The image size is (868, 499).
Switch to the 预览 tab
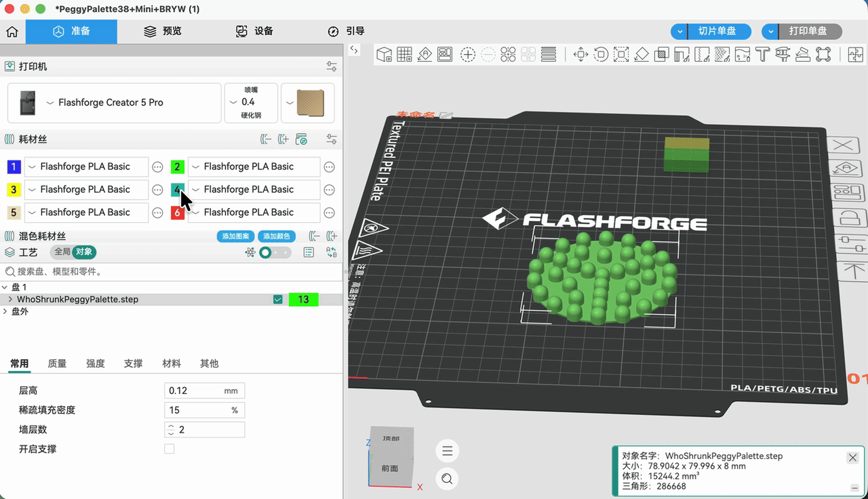163,31
